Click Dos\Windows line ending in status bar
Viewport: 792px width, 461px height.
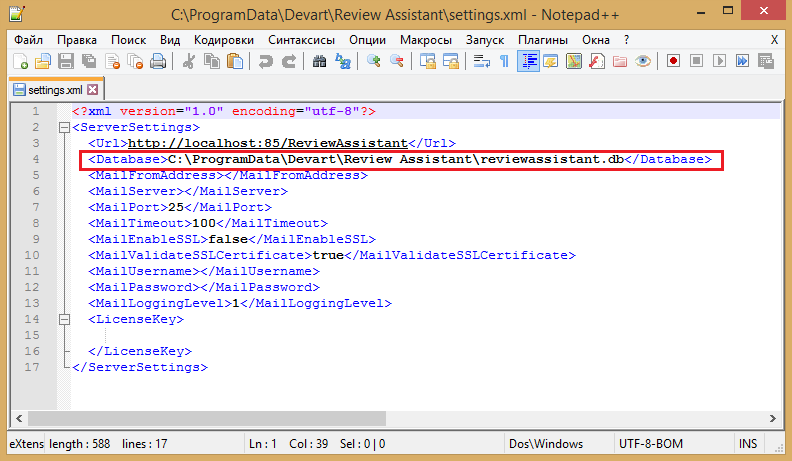[x=546, y=444]
